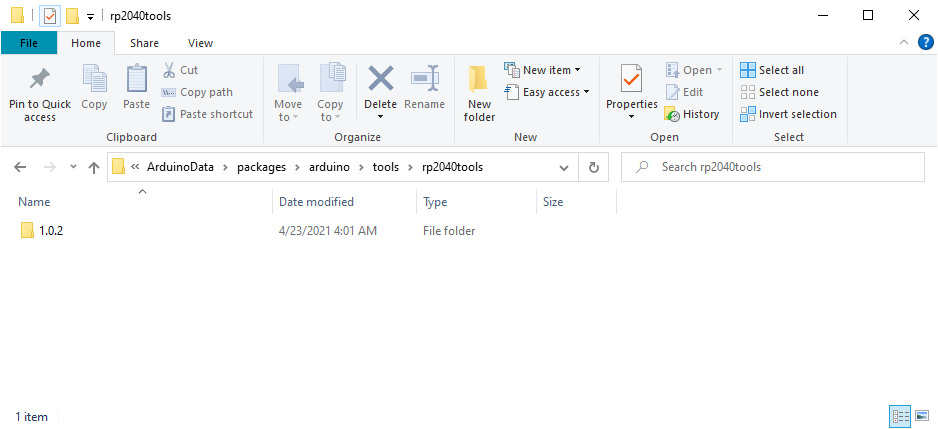Pin folder to Quick access
The height and width of the screenshot is (429, 938).
click(x=39, y=93)
